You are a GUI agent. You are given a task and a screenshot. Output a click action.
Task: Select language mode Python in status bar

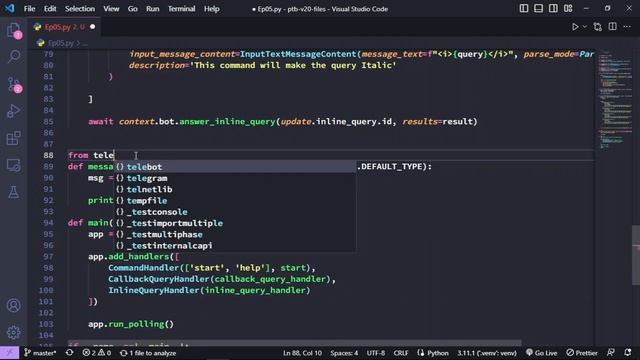433,353
